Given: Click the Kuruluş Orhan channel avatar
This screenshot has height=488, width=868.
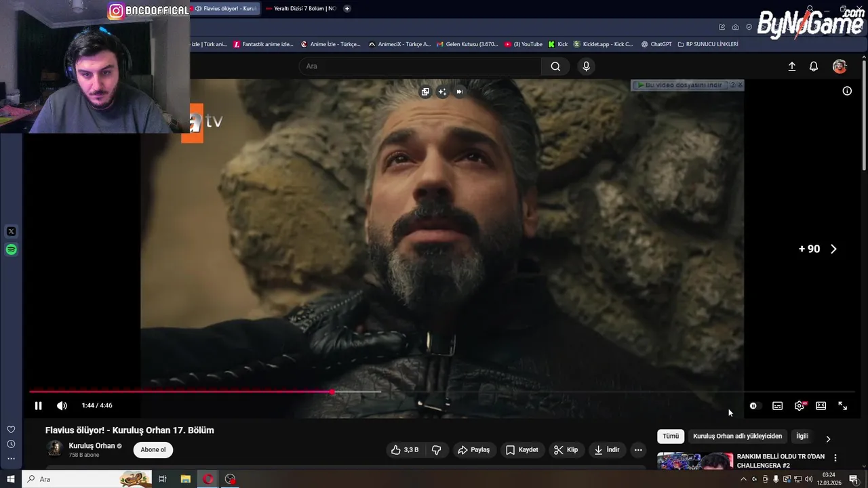Looking at the screenshot, I should pyautogui.click(x=54, y=449).
